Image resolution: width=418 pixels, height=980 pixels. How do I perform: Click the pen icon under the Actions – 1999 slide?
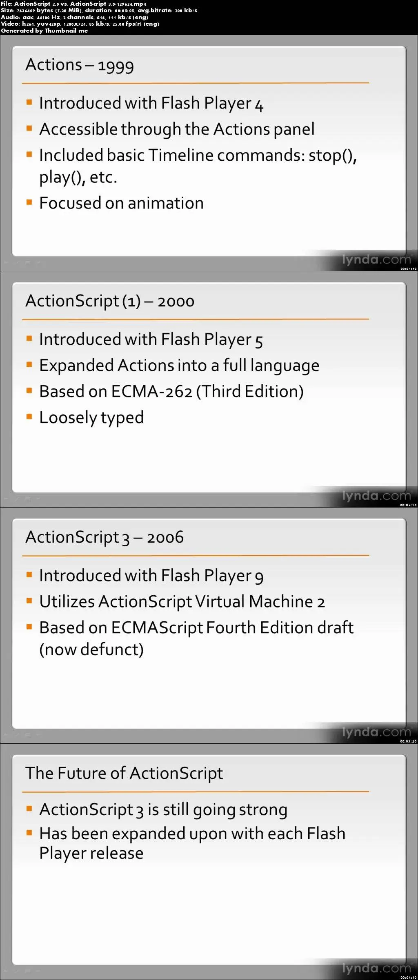17,263
